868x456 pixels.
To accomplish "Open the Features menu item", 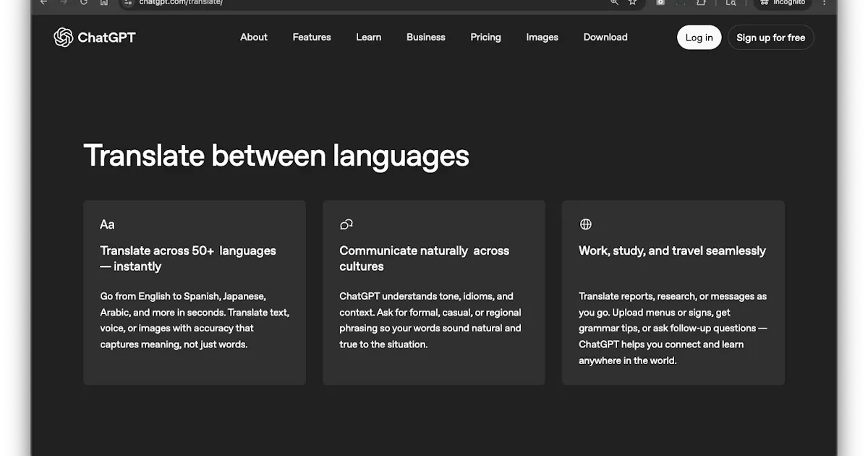I will 312,37.
